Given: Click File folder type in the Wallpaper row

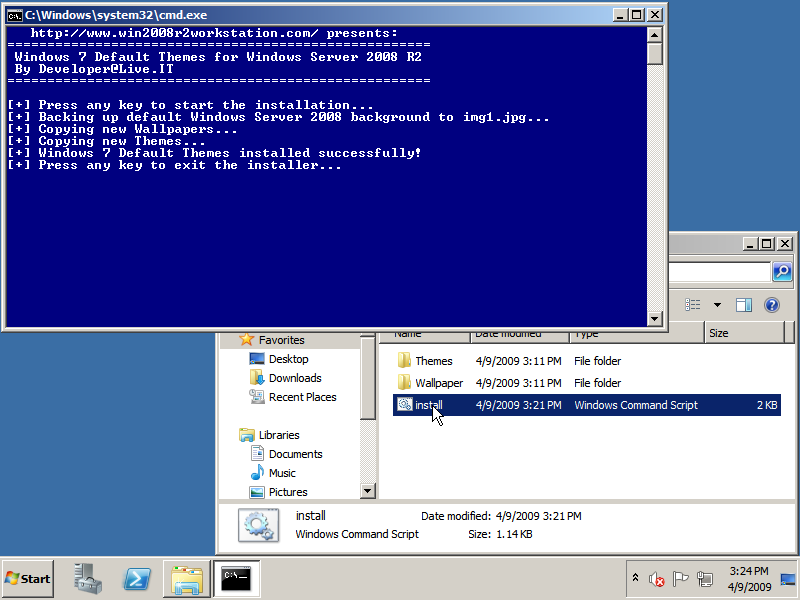Looking at the screenshot, I should click(597, 383).
